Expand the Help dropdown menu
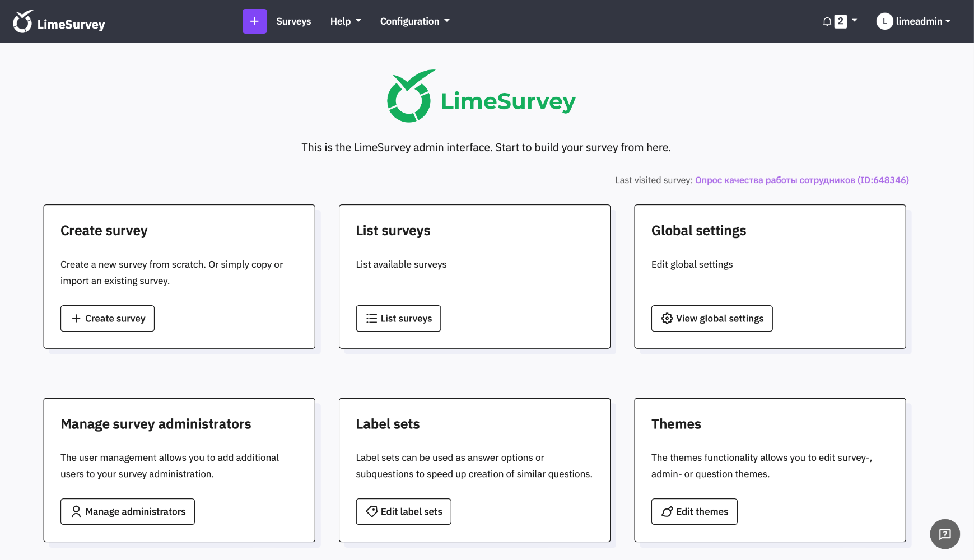Screen dimensions: 974x560 (345, 21)
